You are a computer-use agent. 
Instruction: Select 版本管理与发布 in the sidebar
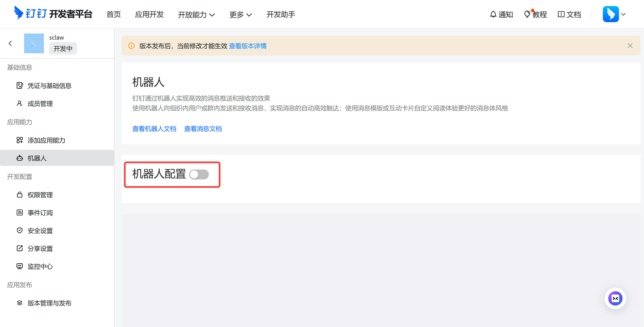coord(49,303)
